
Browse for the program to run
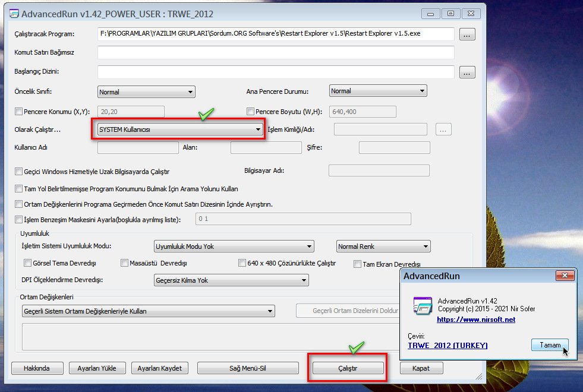[x=467, y=34]
